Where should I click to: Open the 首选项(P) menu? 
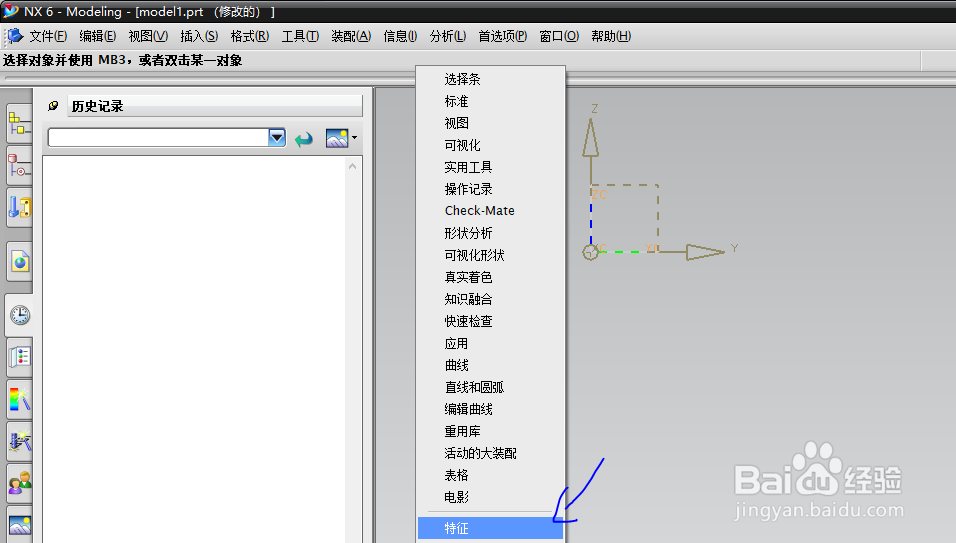point(503,37)
